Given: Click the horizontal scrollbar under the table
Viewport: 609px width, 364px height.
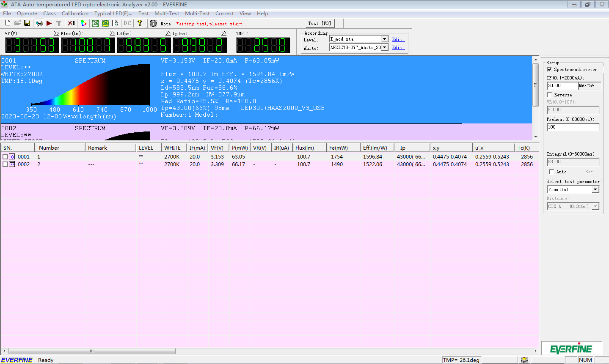Looking at the screenshot, I should [x=92, y=351].
